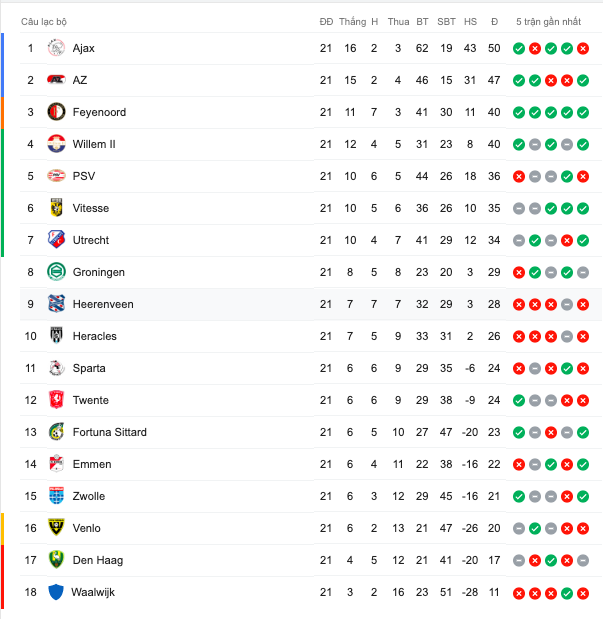This screenshot has height=619, width=603.
Task: Click the Waalwijk blue shield icon
Action: pyautogui.click(x=56, y=592)
